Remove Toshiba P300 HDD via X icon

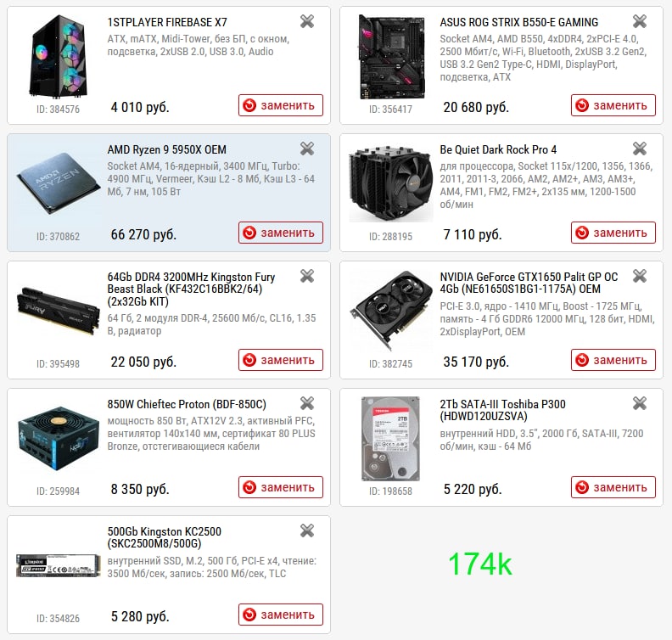click(x=640, y=403)
